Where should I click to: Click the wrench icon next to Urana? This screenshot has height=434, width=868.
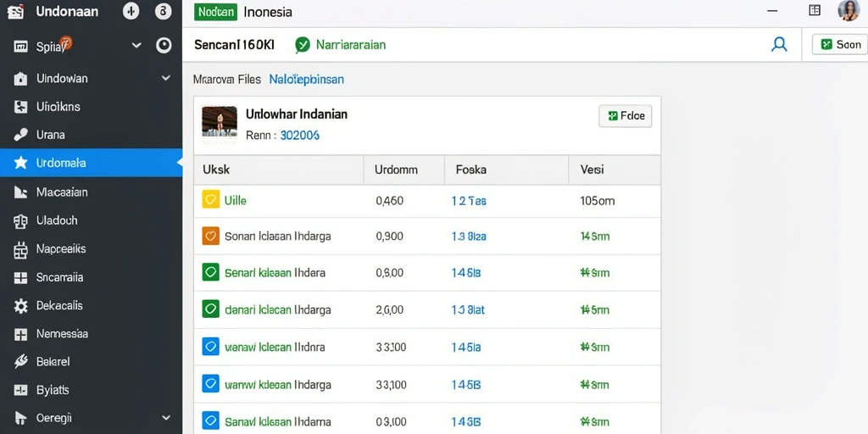20,135
